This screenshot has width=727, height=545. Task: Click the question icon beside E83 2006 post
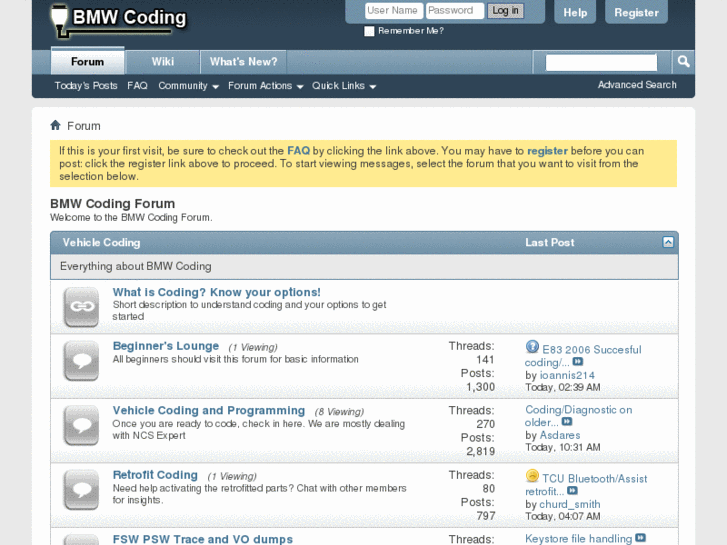pyautogui.click(x=532, y=346)
